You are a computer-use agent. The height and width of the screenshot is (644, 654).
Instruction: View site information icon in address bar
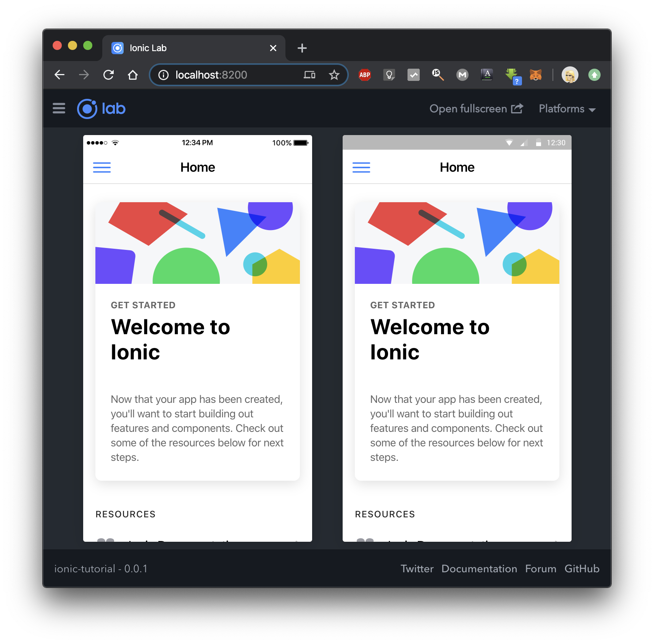pos(163,75)
